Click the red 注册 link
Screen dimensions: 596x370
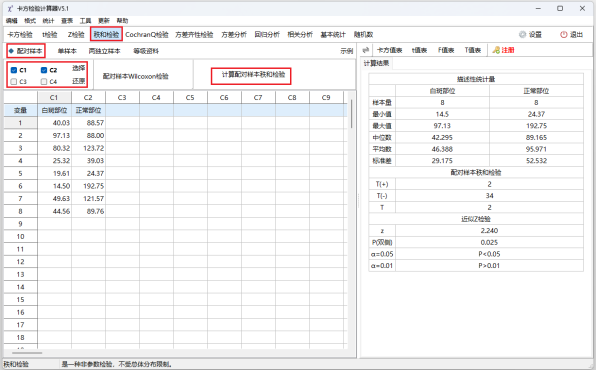click(x=507, y=50)
